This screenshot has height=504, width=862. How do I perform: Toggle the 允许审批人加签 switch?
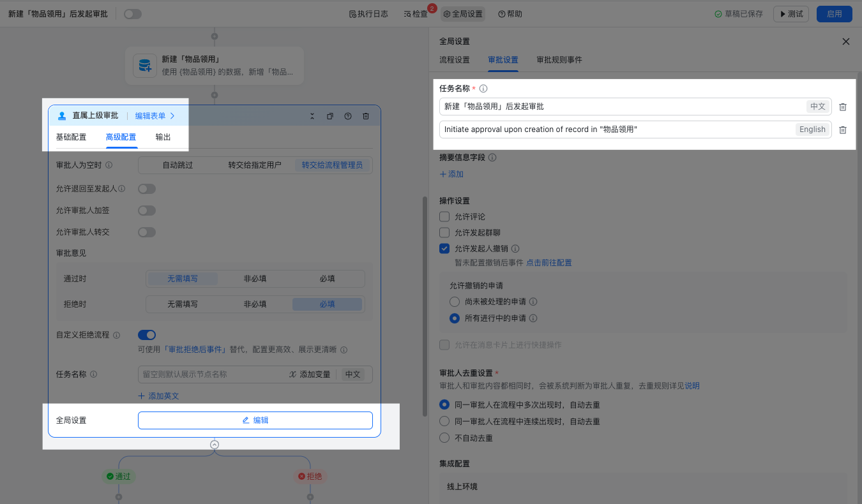tap(147, 211)
